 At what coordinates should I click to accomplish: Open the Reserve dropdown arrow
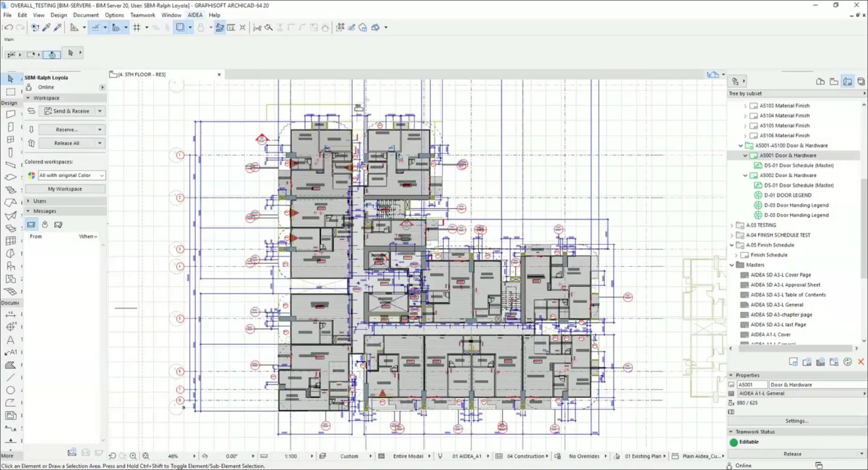pos(100,130)
